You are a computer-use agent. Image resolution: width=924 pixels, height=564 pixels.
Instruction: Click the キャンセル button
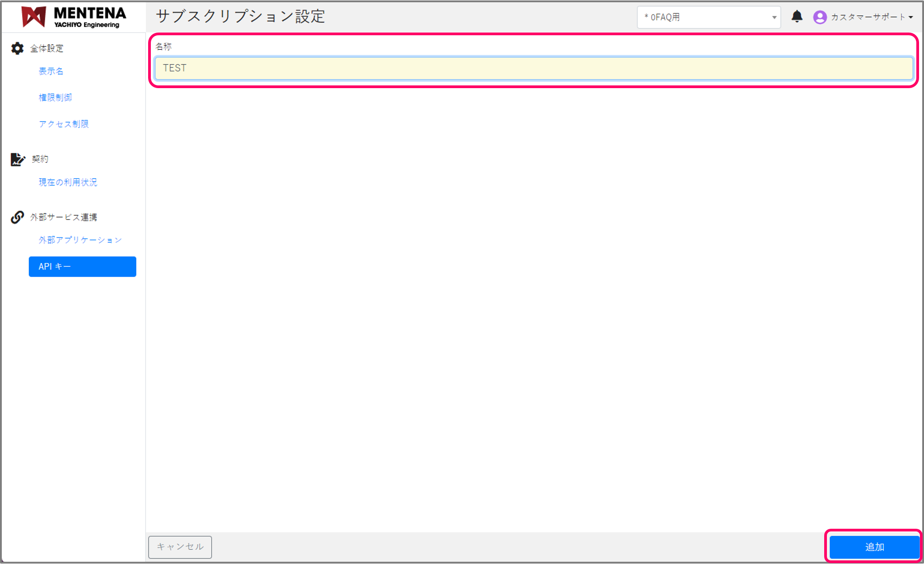tap(180, 547)
